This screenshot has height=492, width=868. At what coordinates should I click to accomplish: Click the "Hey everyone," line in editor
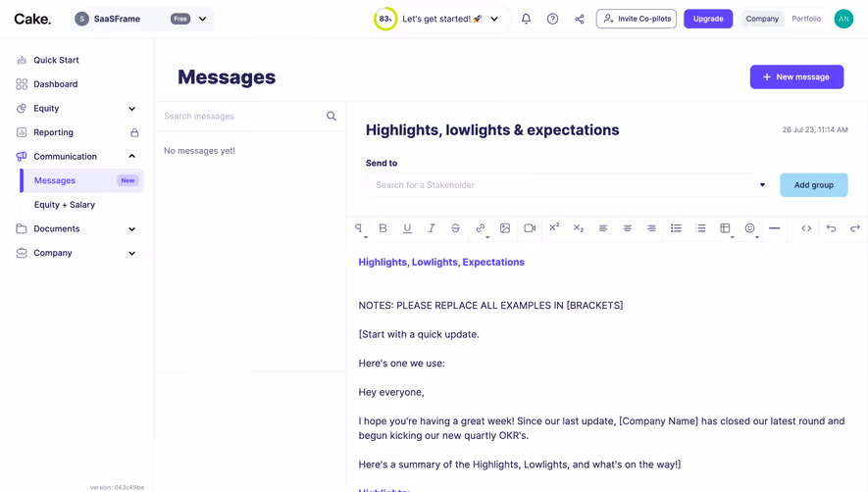390,392
